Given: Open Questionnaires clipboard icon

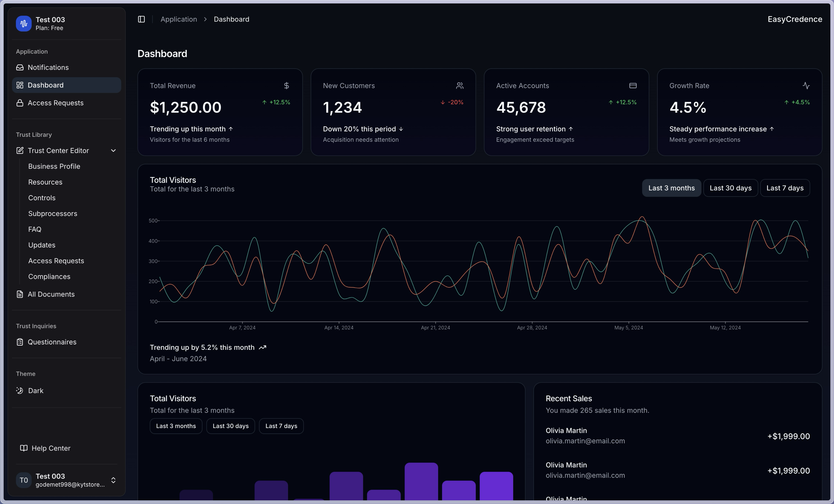Looking at the screenshot, I should click(20, 342).
